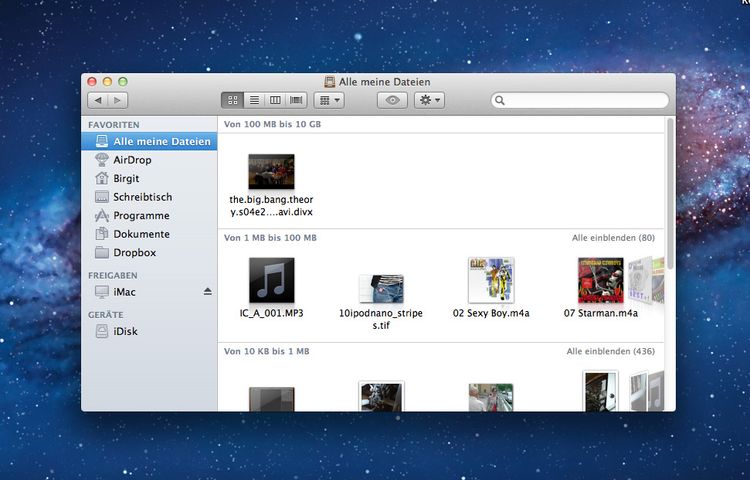This screenshot has height=480, width=750.
Task: Open the gear action menu
Action: click(429, 100)
